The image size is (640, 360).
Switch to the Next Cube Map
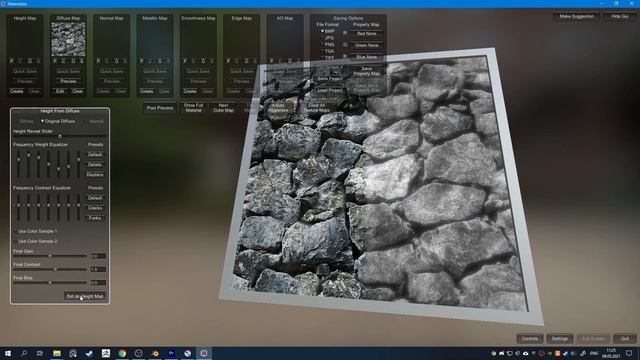pos(224,108)
